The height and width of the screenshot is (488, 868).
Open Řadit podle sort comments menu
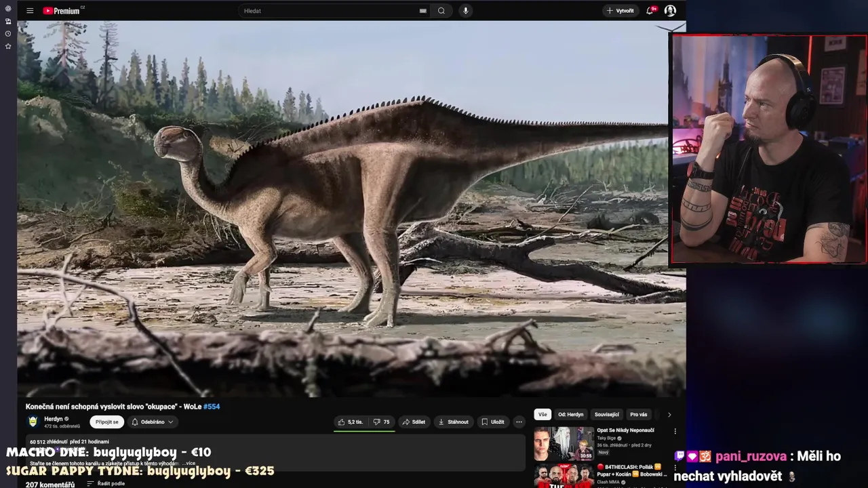pos(106,484)
